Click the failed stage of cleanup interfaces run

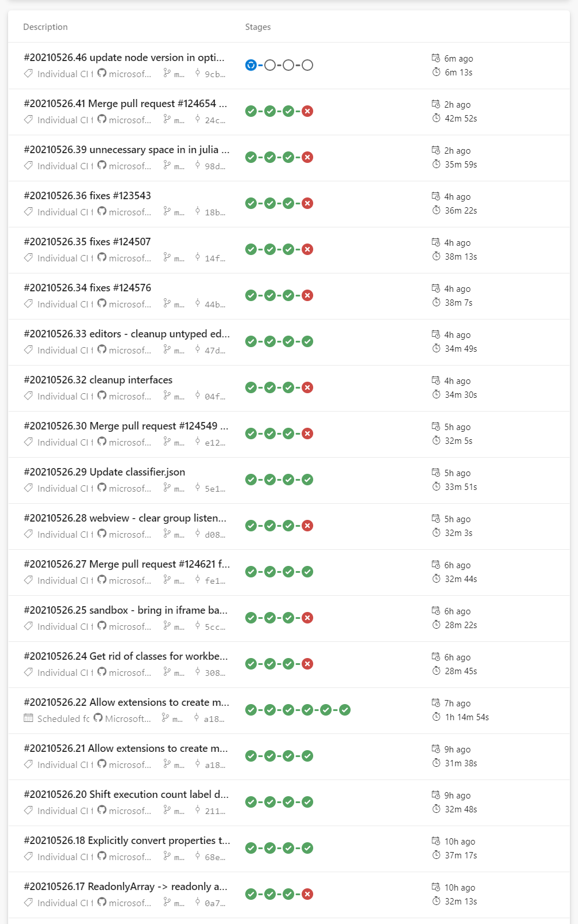tap(307, 387)
